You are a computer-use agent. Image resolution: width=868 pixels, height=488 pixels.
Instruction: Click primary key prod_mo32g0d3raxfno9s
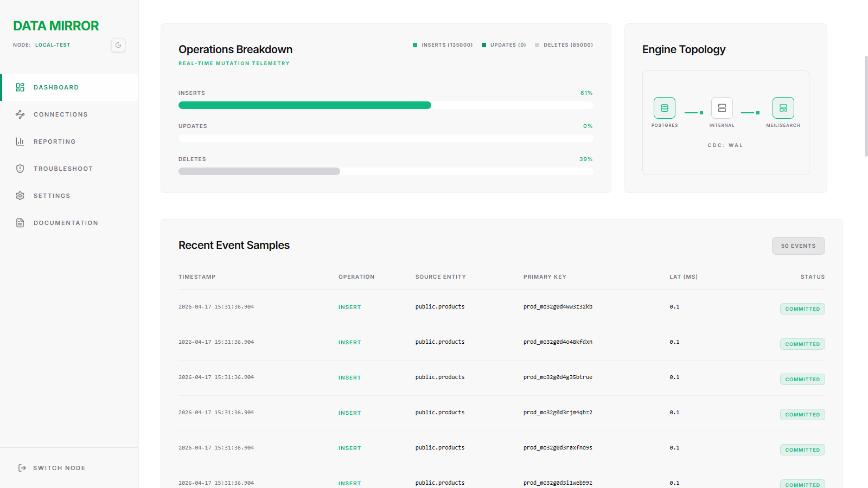coord(558,448)
